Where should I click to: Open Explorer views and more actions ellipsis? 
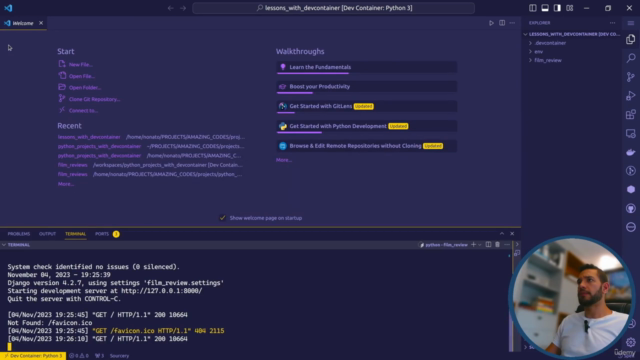click(612, 23)
